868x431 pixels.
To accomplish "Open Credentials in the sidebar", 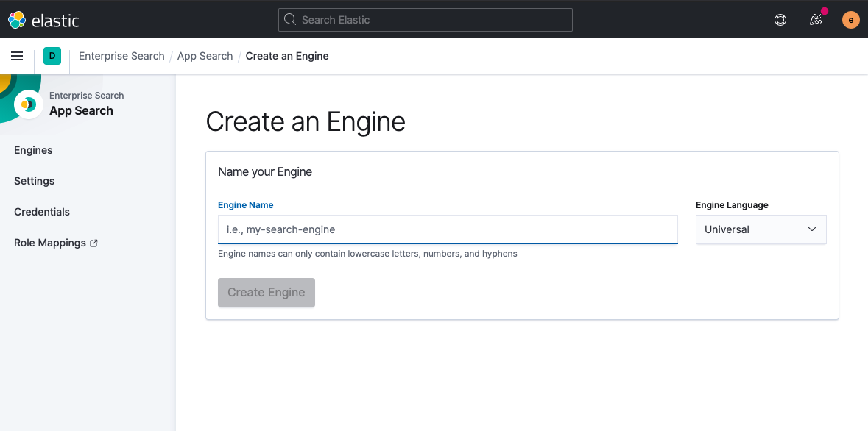I will click(42, 212).
